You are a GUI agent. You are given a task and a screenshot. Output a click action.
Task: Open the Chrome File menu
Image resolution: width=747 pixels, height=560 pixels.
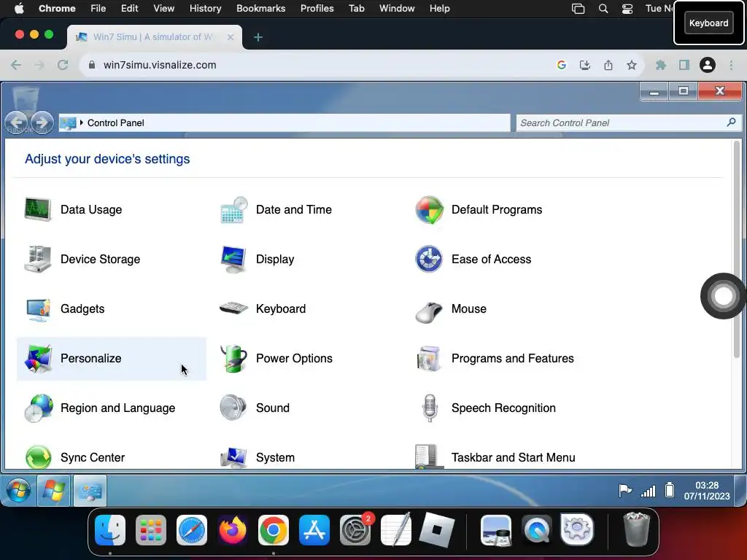98,9
